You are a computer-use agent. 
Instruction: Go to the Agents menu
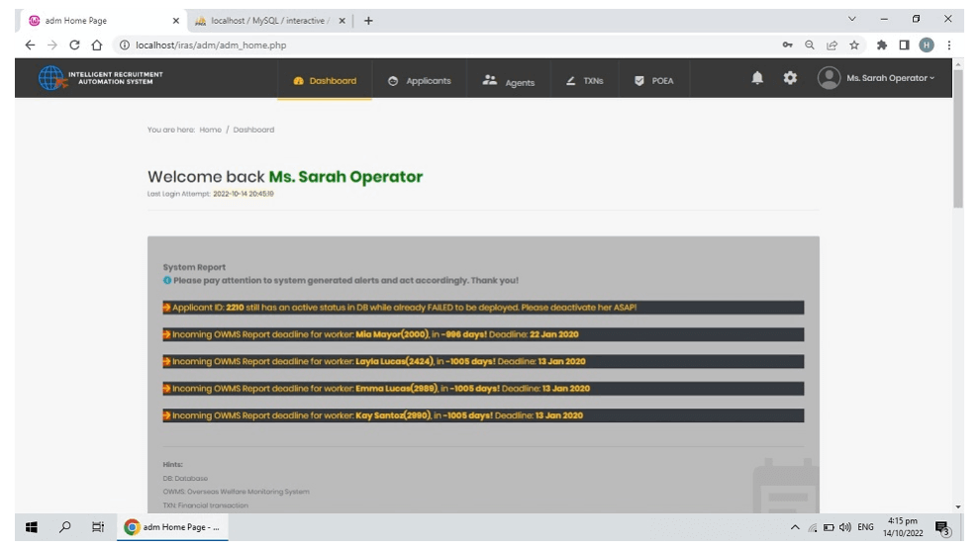click(x=509, y=81)
